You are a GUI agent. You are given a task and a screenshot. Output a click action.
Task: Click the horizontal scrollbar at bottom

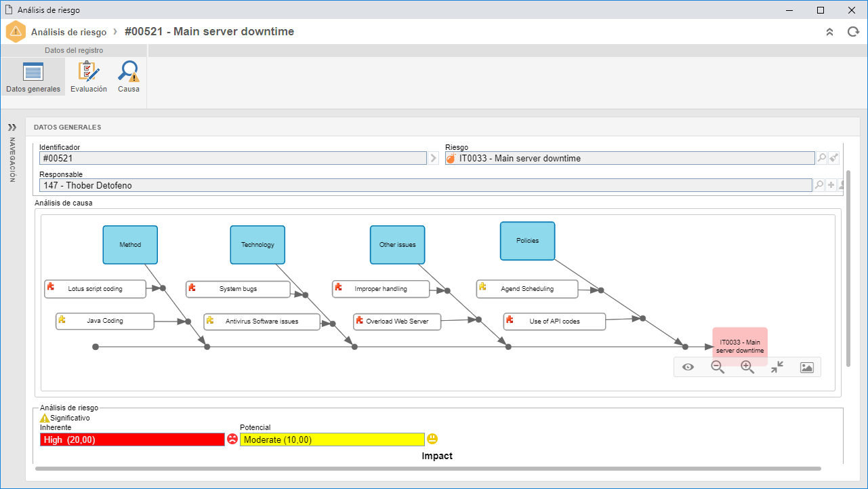click(428, 469)
